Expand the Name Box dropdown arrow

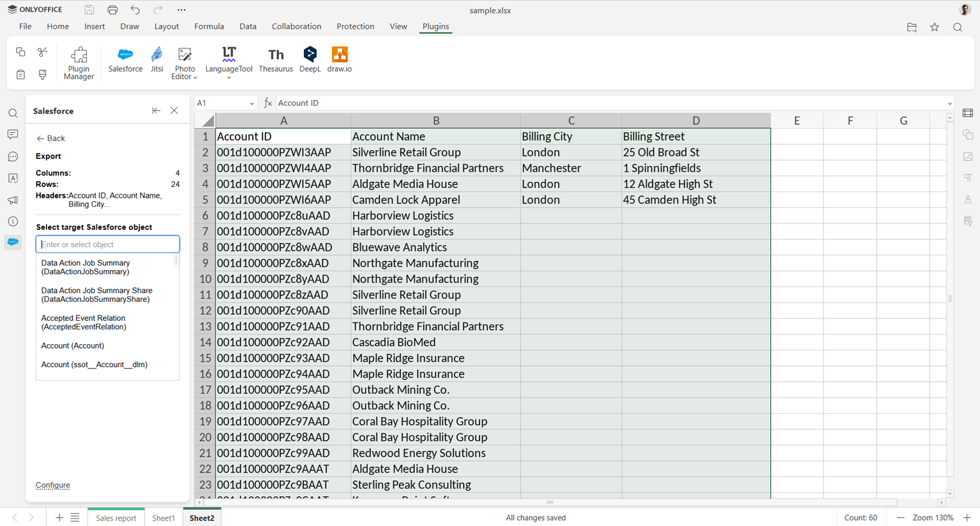pyautogui.click(x=252, y=103)
